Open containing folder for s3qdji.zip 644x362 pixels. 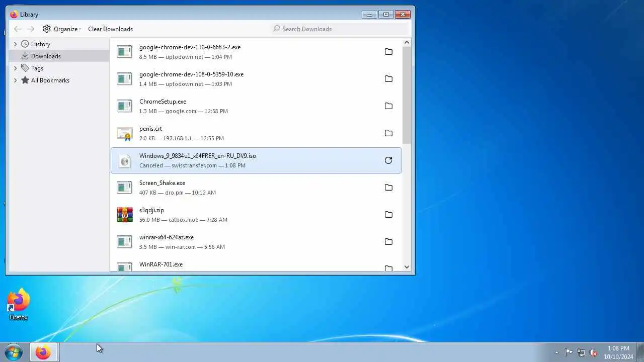388,215
